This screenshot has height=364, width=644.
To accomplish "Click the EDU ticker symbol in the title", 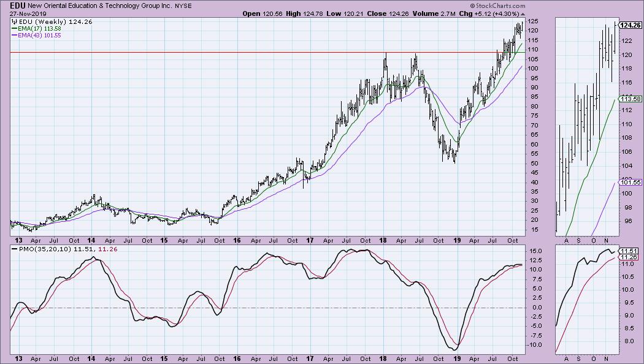I will (x=18, y=6).
